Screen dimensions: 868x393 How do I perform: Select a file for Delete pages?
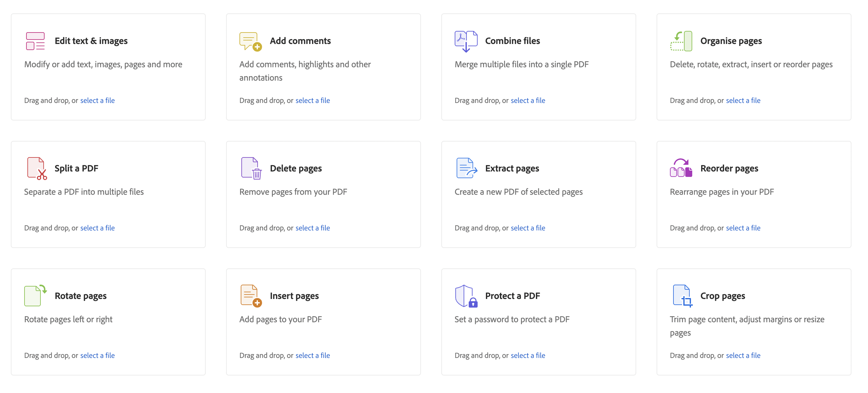[x=312, y=228]
